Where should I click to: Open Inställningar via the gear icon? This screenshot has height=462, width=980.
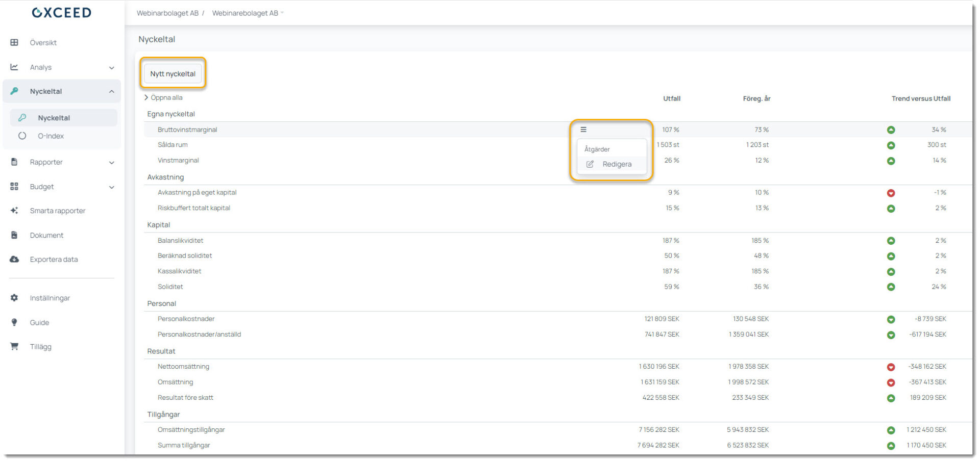[14, 298]
